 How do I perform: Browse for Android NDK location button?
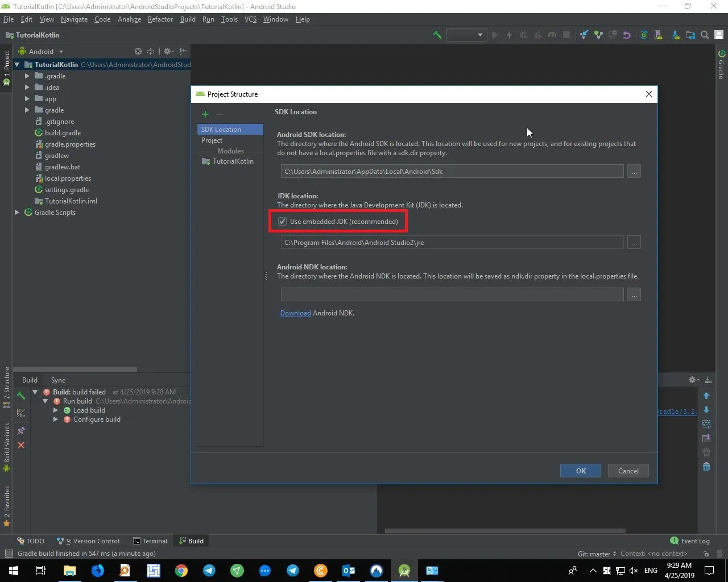tap(634, 294)
